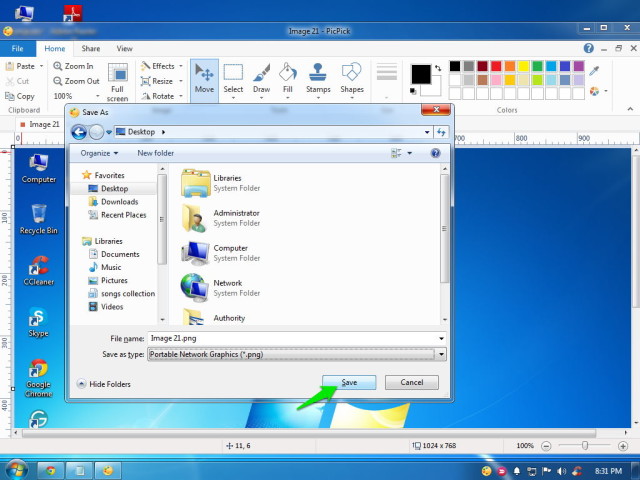Refresh the Save As location bar
Viewport: 640px width, 480px height.
(x=441, y=132)
